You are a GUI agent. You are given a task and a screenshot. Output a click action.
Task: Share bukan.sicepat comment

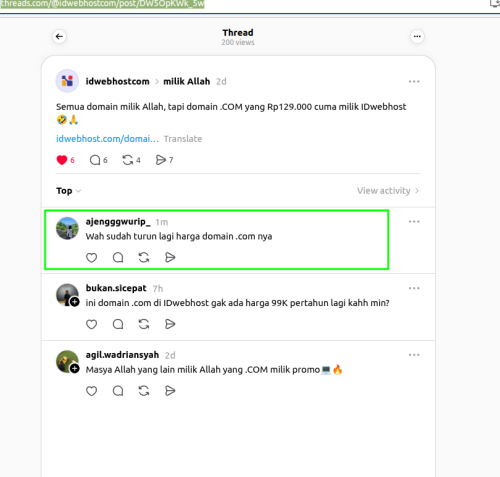(x=170, y=324)
